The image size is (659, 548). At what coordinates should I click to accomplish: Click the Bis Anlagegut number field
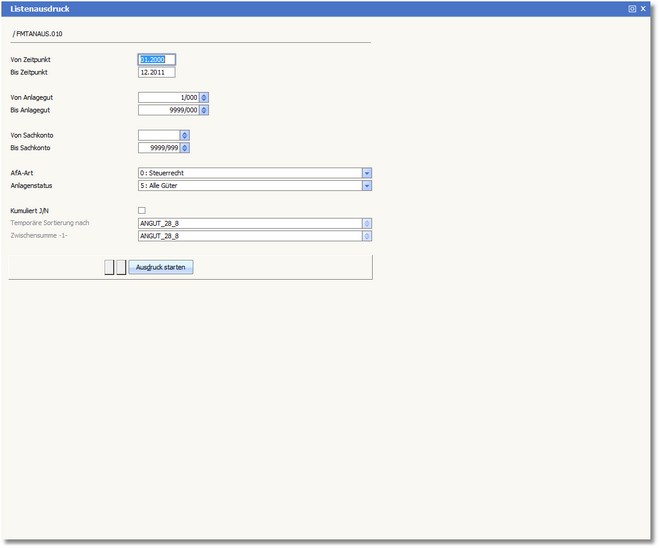pos(168,110)
